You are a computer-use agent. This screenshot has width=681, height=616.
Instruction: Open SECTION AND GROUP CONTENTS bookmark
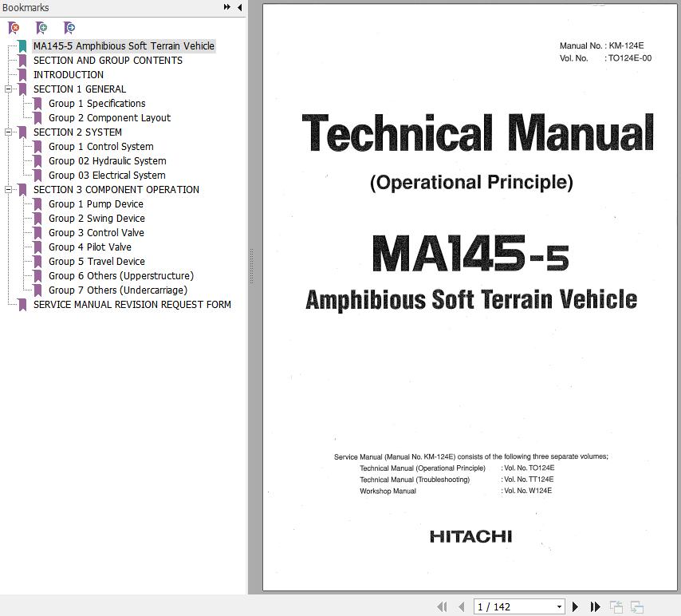[x=108, y=61]
